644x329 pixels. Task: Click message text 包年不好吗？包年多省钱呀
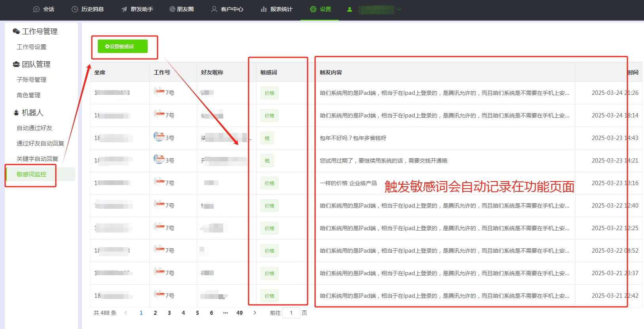[353, 138]
